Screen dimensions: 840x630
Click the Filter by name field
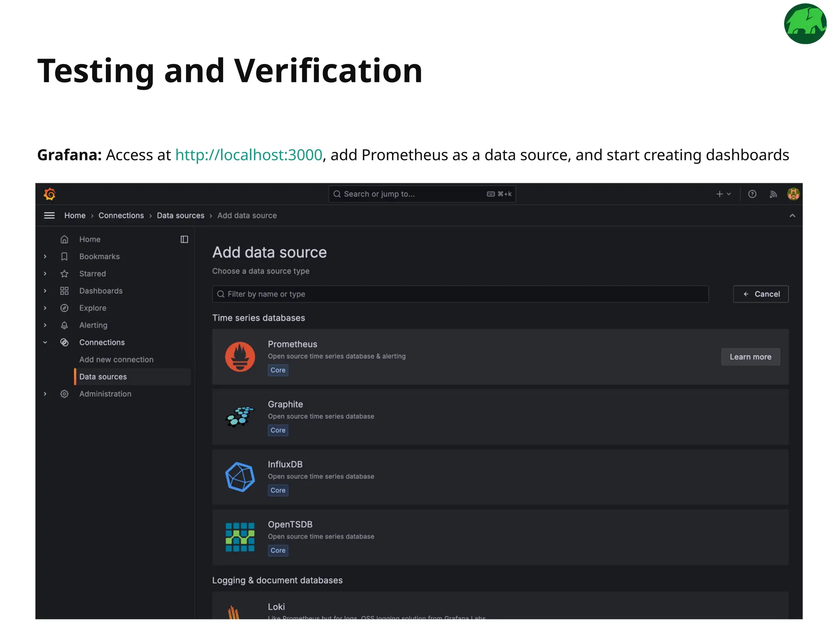pyautogui.click(x=460, y=294)
